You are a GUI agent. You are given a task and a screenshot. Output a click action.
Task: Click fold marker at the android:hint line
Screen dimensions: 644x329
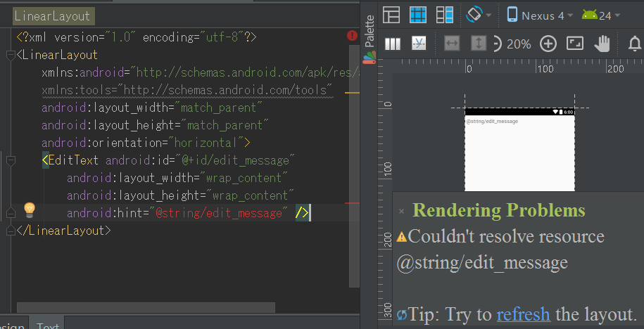coord(11,213)
